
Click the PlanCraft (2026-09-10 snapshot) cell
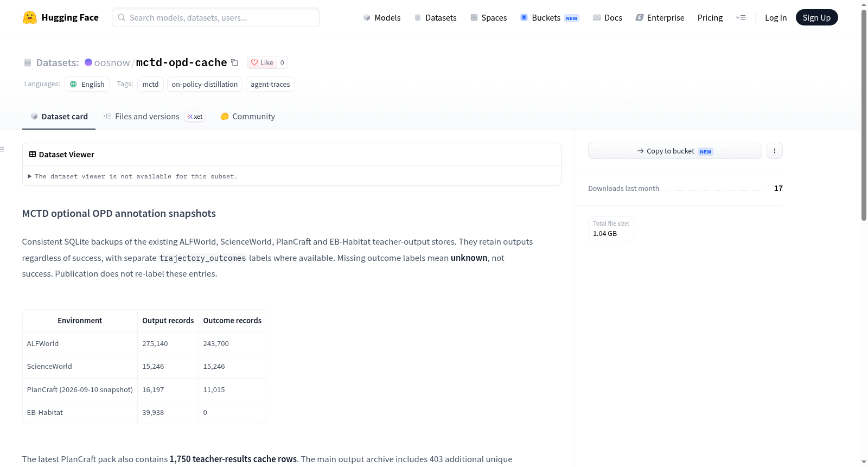tap(80, 390)
